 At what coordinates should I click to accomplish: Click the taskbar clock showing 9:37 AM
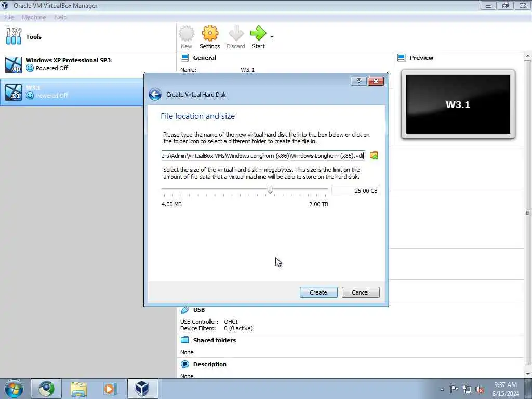coord(506,389)
